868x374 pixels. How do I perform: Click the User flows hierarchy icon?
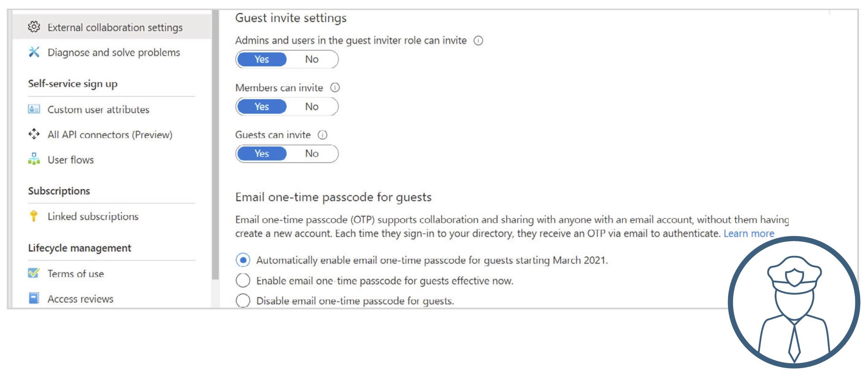coord(34,159)
